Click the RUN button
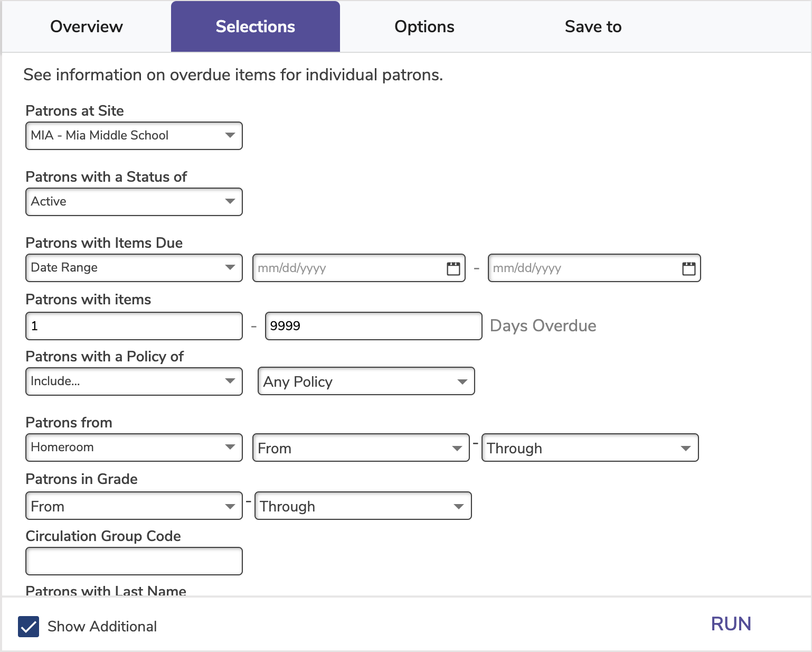812x652 pixels. [x=731, y=625]
